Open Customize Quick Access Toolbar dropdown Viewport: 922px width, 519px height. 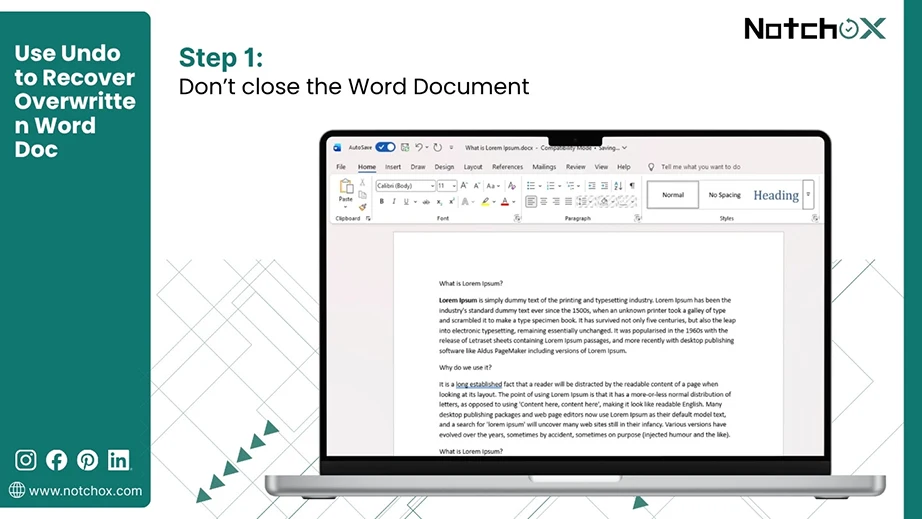coord(452,148)
